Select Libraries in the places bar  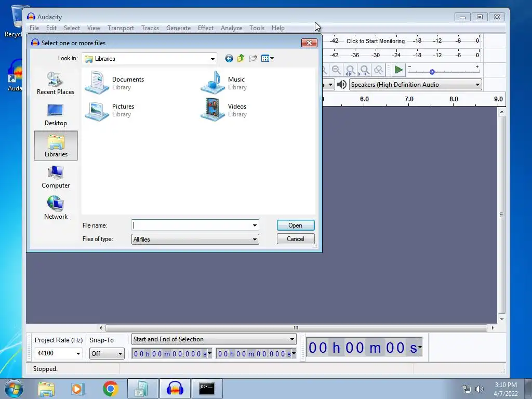click(56, 146)
